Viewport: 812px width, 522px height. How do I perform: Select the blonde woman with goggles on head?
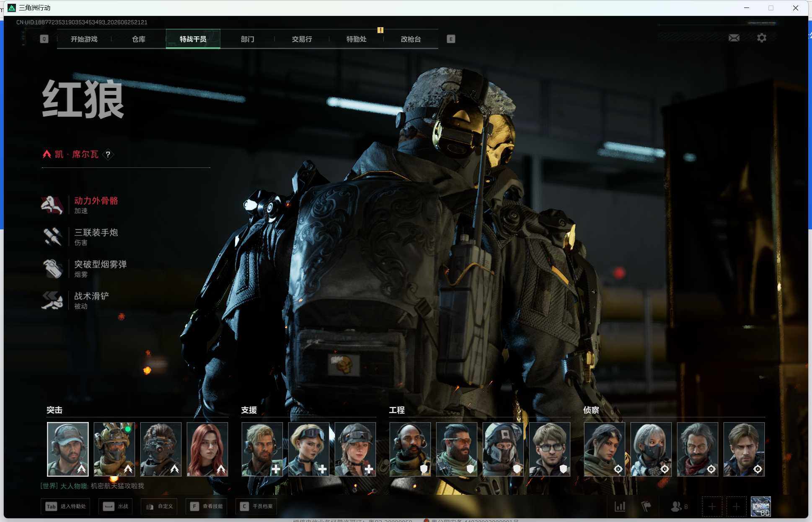point(309,449)
